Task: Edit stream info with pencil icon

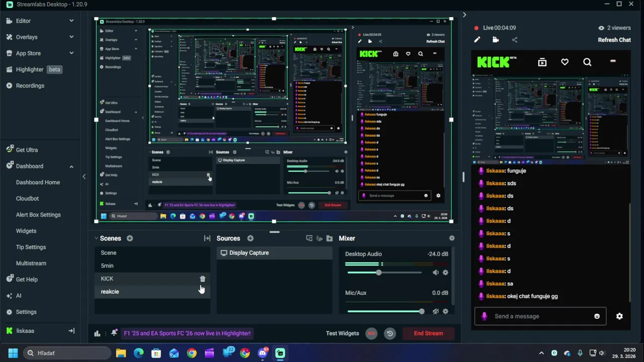Action: click(x=477, y=40)
